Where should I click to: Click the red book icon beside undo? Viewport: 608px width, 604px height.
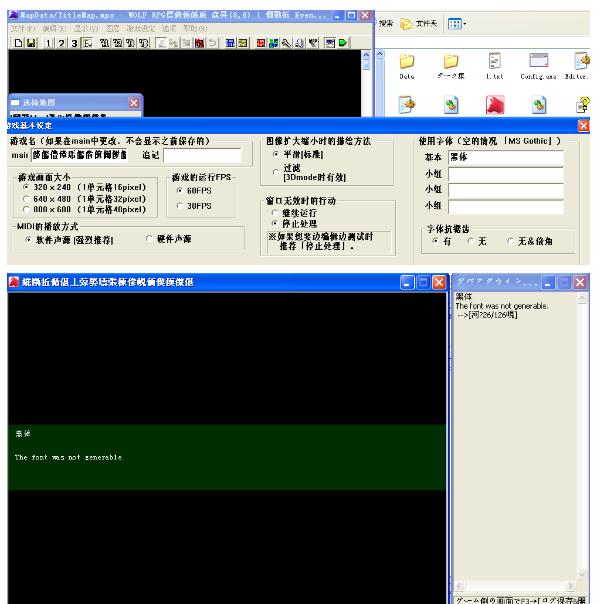point(200,43)
